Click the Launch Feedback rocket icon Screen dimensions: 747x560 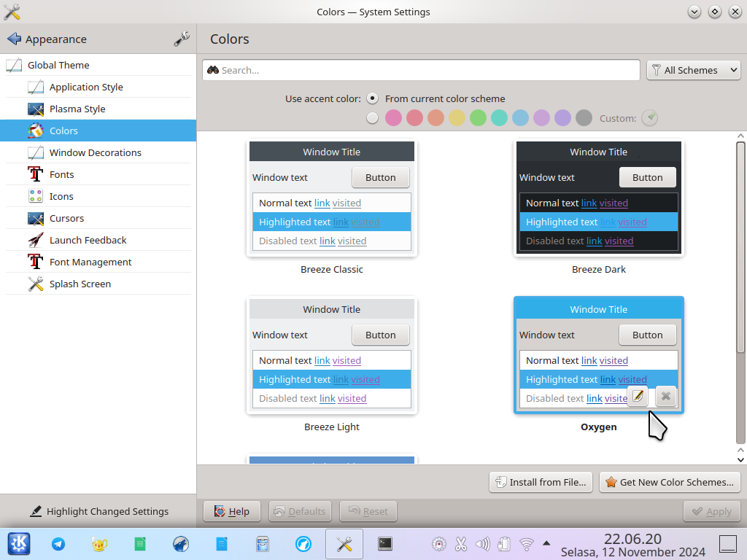point(36,240)
